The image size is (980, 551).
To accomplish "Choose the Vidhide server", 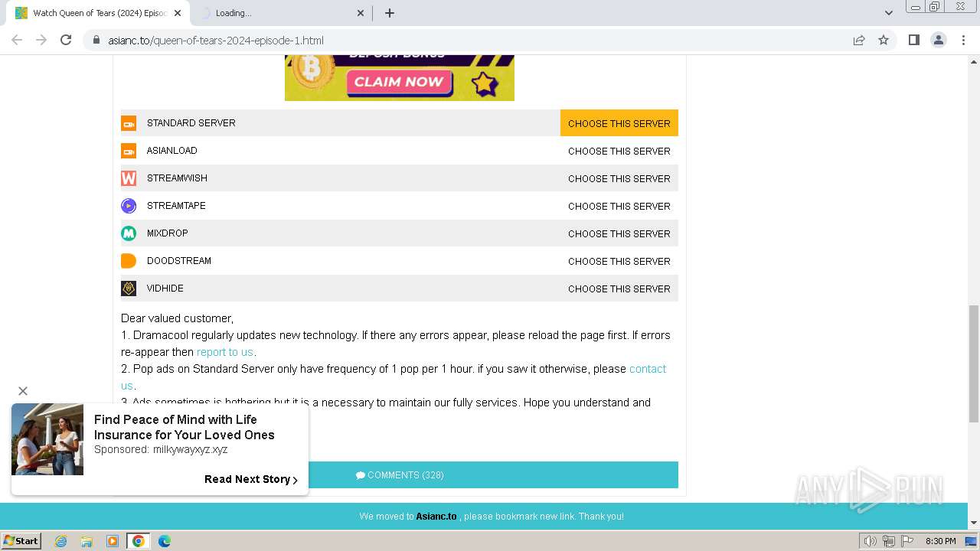I will (619, 289).
